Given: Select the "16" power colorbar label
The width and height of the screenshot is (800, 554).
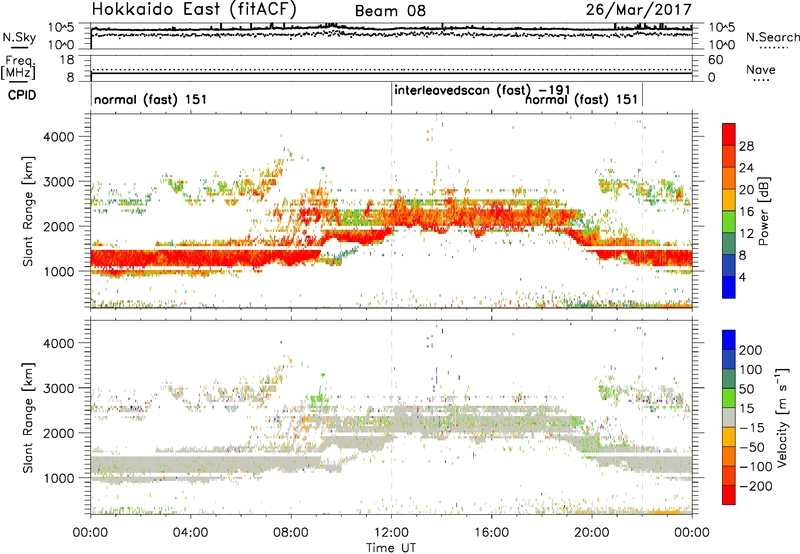Looking at the screenshot, I should pyautogui.click(x=746, y=212).
